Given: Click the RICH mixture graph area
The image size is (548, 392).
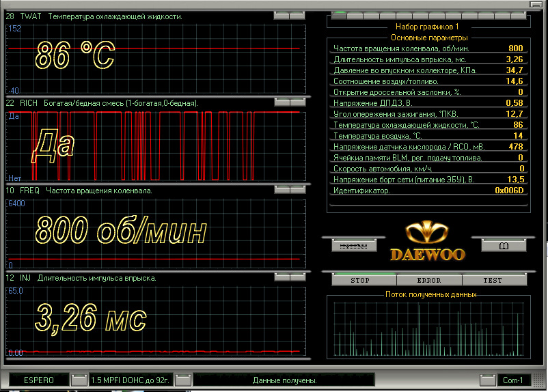Looking at the screenshot, I should click(156, 146).
